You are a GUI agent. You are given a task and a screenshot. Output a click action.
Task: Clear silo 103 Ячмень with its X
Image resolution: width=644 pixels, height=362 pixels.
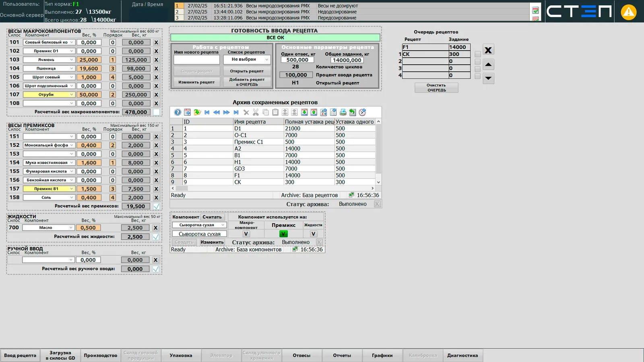click(x=156, y=60)
